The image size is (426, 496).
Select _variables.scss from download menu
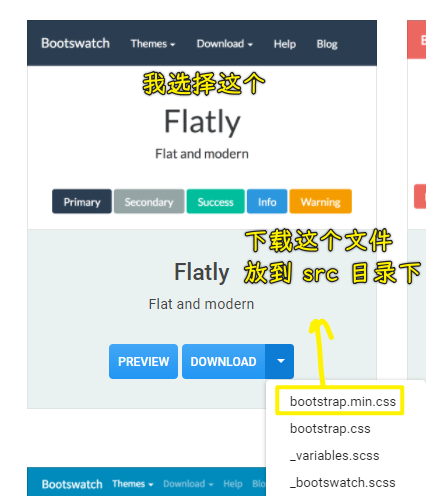335,456
